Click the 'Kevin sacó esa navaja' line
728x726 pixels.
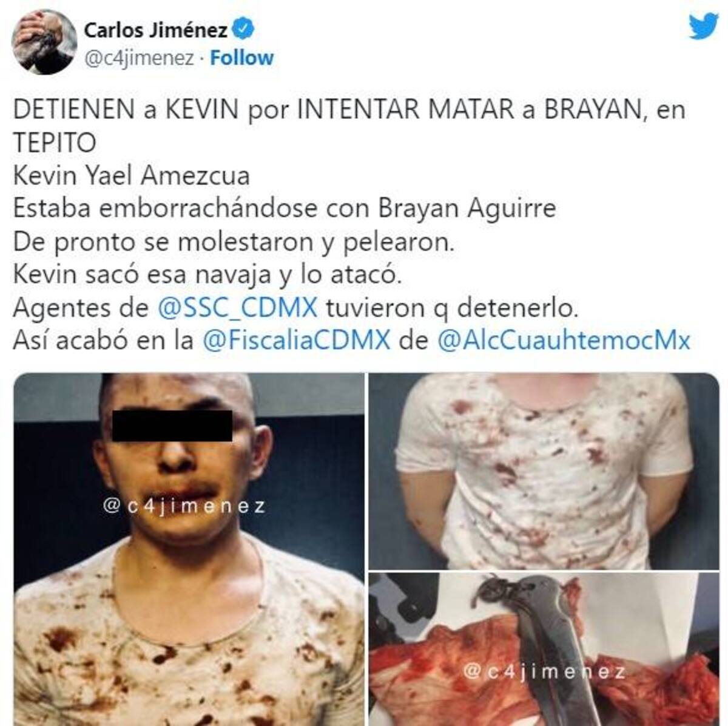point(207,275)
